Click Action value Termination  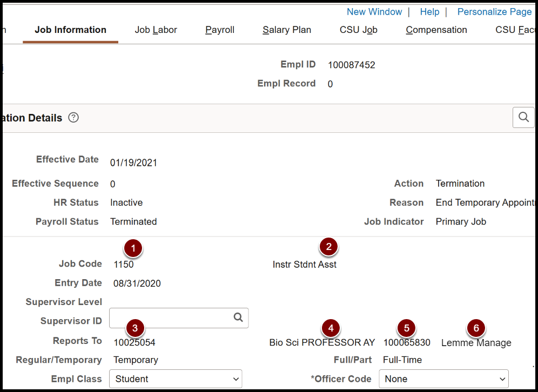[460, 184]
